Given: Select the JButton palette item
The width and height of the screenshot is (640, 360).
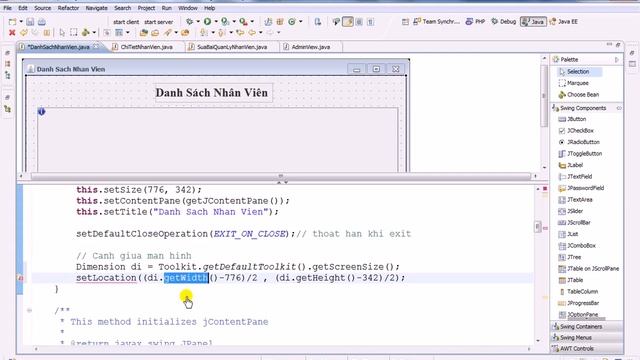Looking at the screenshot, I should click(x=572, y=119).
